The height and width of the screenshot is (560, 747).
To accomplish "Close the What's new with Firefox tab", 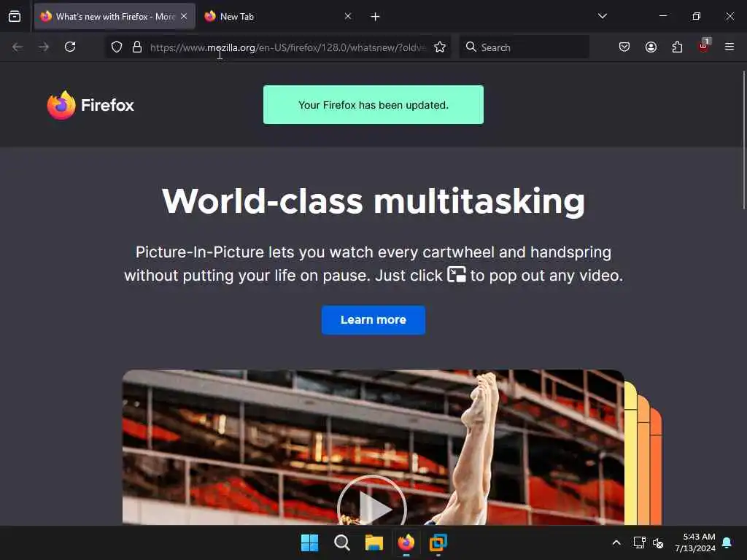I will pos(184,16).
